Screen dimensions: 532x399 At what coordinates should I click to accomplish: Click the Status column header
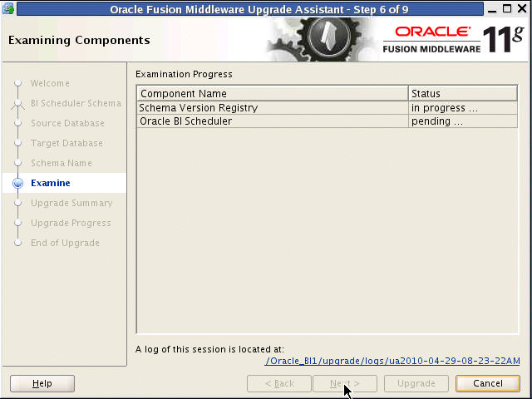pyautogui.click(x=463, y=93)
